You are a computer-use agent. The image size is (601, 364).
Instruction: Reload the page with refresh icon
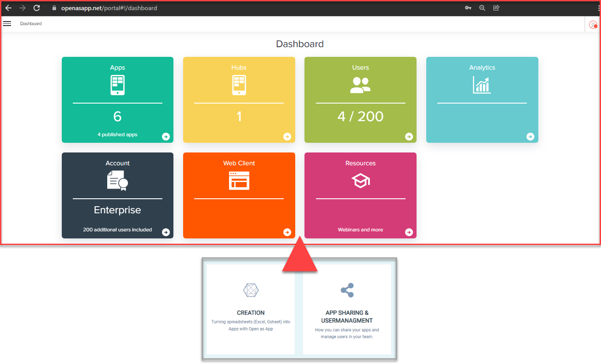(37, 8)
